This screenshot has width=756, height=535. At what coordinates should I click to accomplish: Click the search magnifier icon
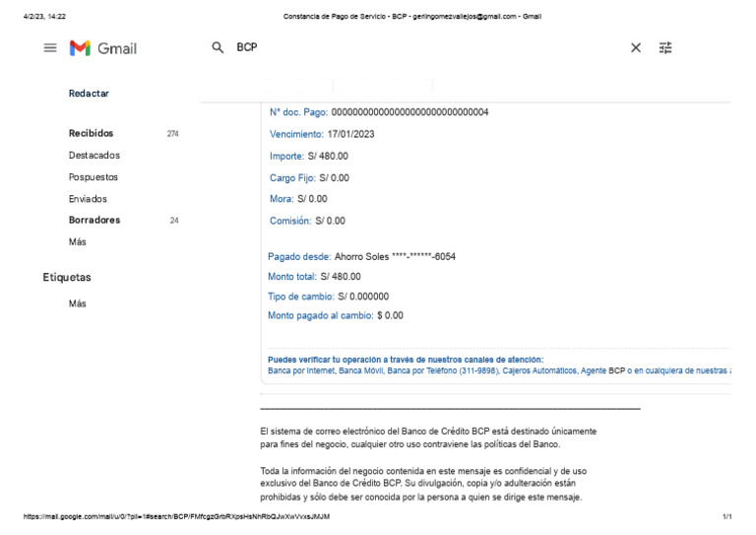[218, 47]
